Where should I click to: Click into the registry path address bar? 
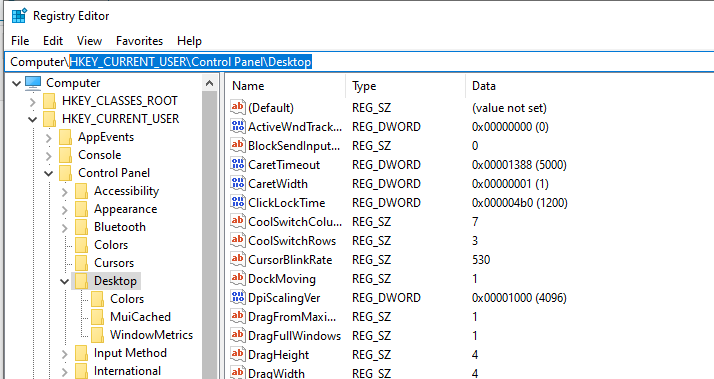(x=360, y=61)
